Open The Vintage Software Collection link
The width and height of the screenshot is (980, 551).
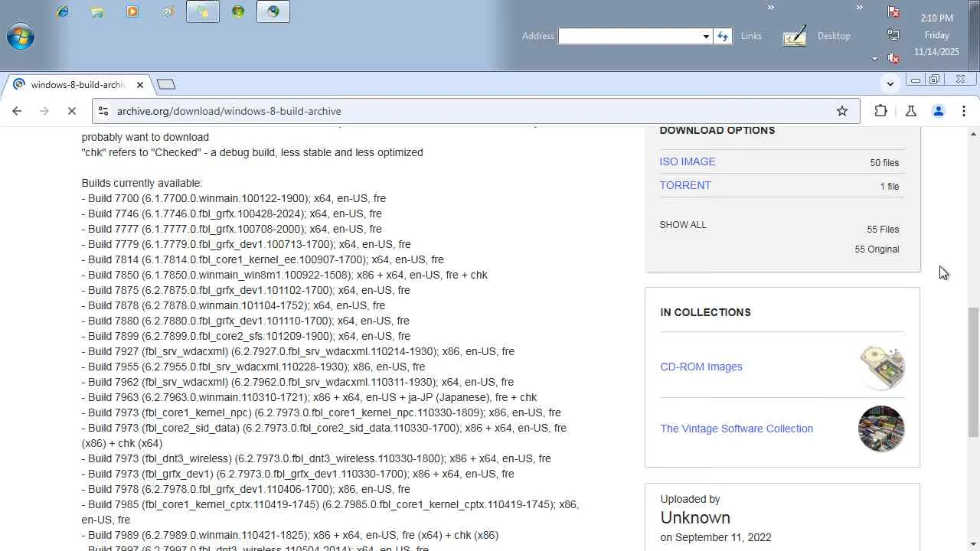(737, 429)
